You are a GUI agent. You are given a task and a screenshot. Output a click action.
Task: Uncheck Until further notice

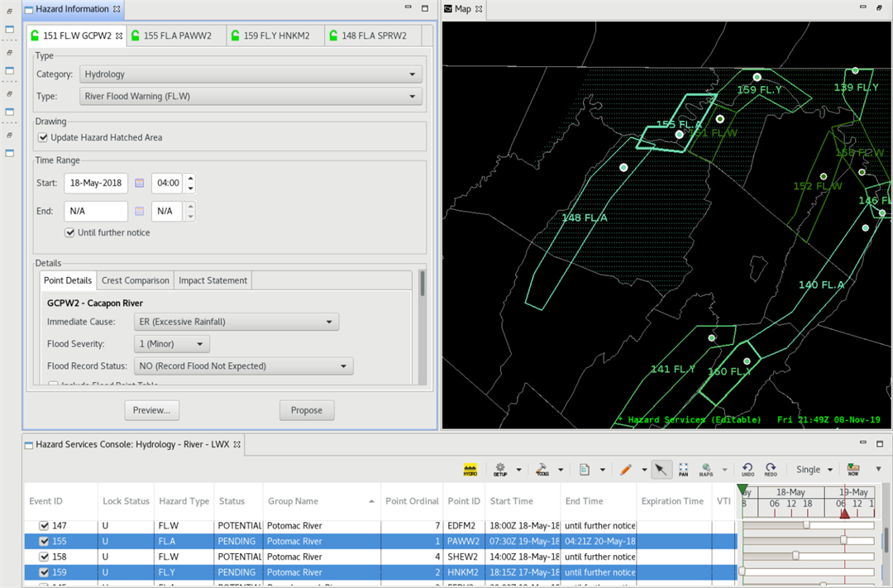tap(69, 232)
